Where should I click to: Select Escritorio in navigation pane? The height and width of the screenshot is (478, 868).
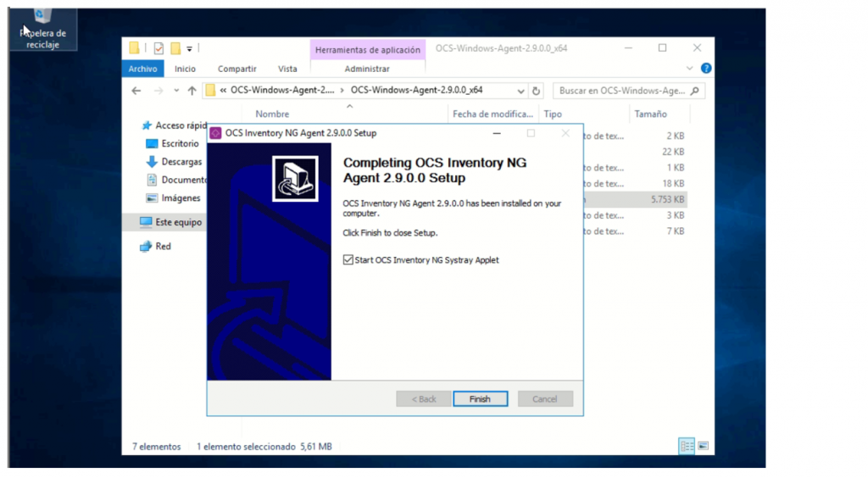click(x=172, y=144)
